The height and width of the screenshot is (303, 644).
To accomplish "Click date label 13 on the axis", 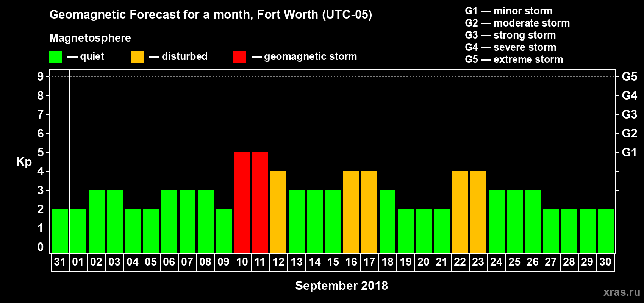I will tap(296, 262).
